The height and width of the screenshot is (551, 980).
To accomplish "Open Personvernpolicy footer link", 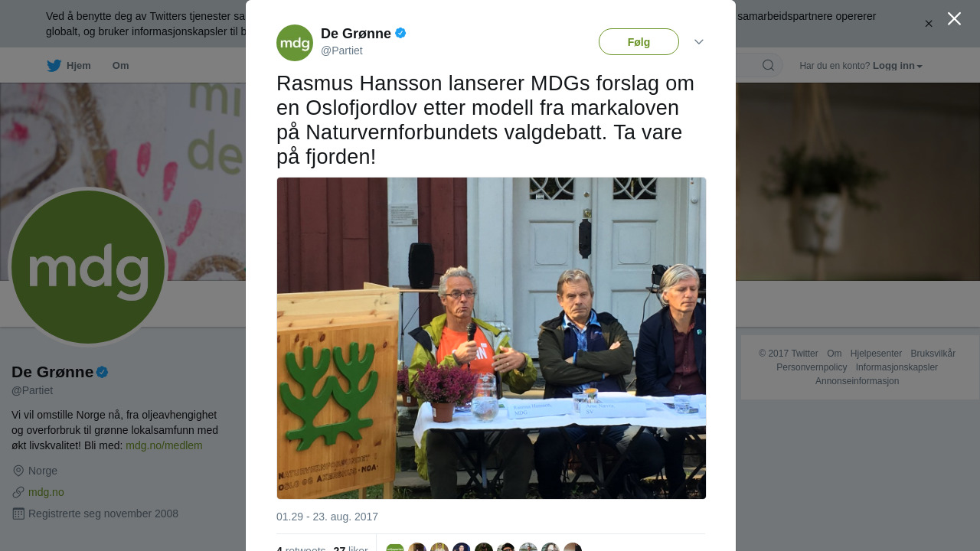I will (x=812, y=367).
